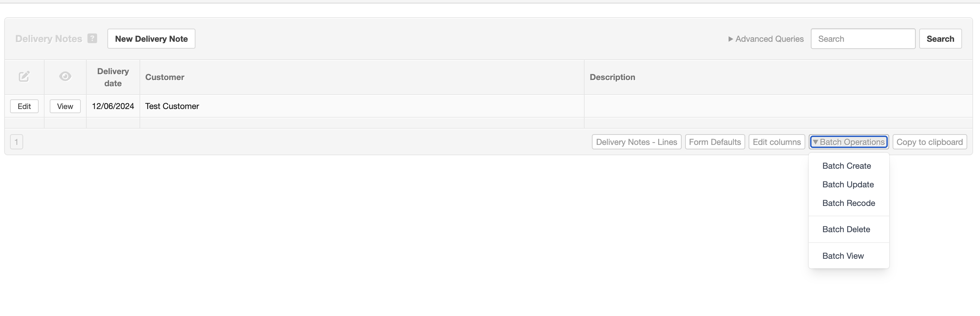This screenshot has width=980, height=316.
Task: Choose Batch Delete from dropdown
Action: [846, 229]
